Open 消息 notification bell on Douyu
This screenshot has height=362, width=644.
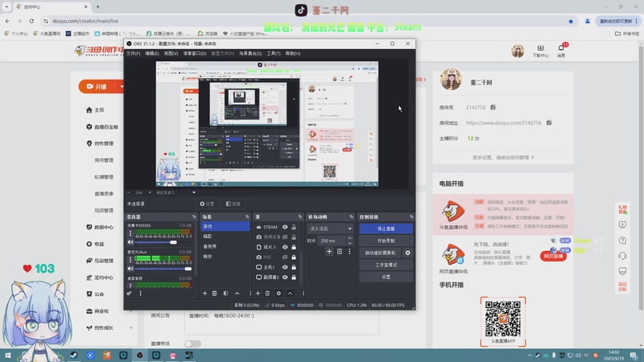pos(561,50)
